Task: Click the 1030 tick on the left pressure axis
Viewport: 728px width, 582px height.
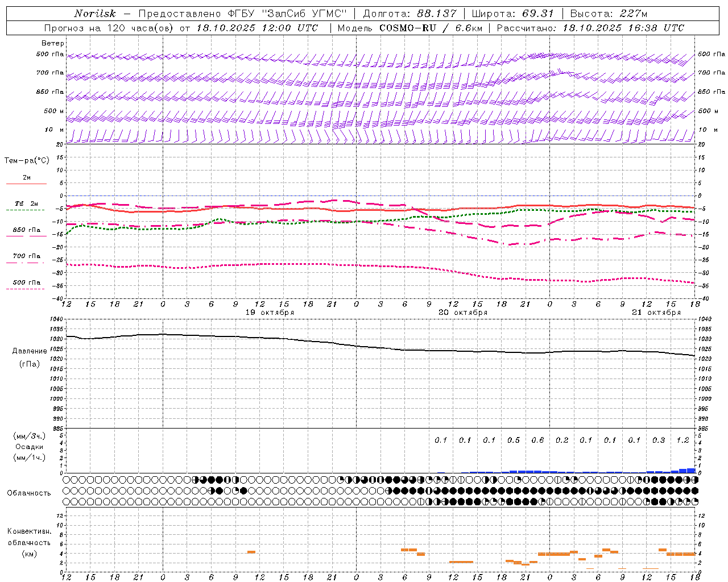Action: pos(57,339)
